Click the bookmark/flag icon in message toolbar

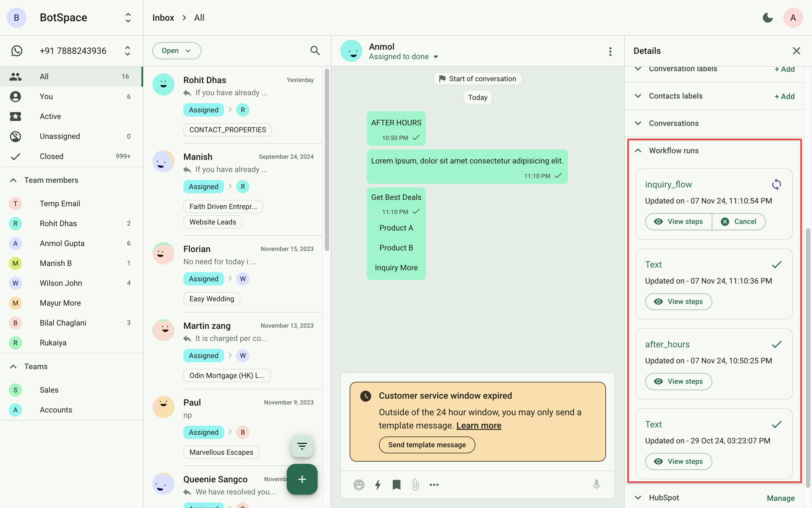click(x=396, y=485)
